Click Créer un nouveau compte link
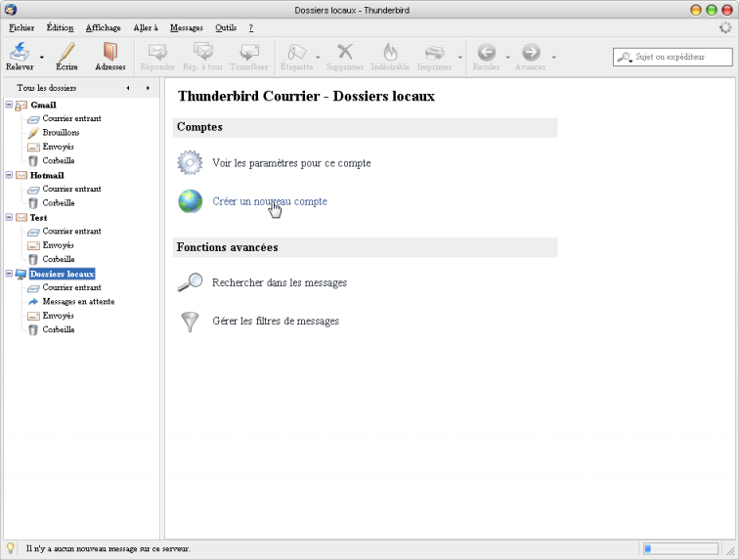The image size is (739, 560). coord(270,201)
